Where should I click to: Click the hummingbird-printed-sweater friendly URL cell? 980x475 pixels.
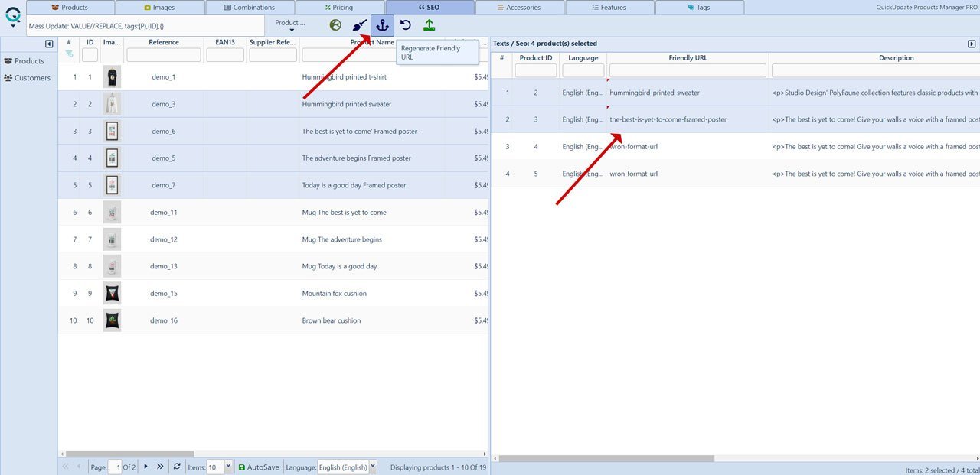click(688, 93)
